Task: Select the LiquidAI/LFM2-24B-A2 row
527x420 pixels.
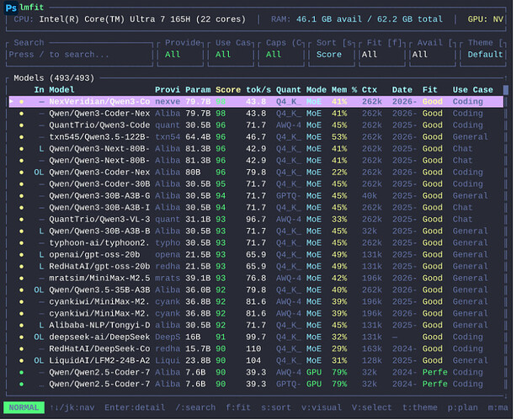Action: [256, 360]
